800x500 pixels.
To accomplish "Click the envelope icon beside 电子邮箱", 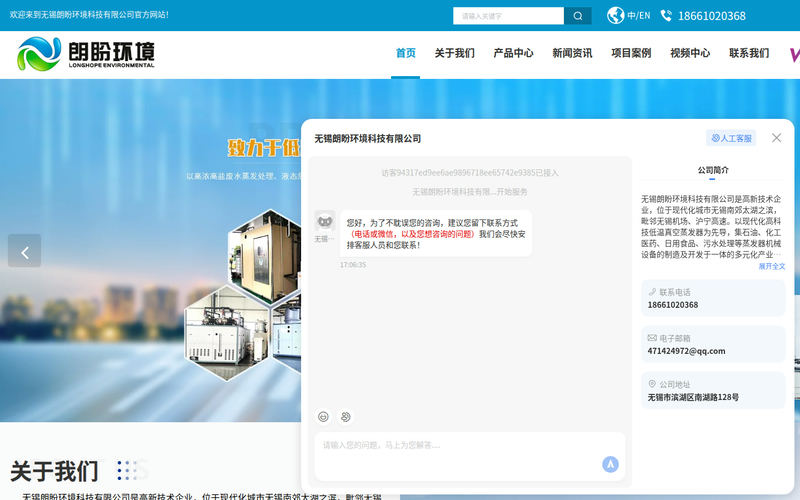I will tap(652, 338).
